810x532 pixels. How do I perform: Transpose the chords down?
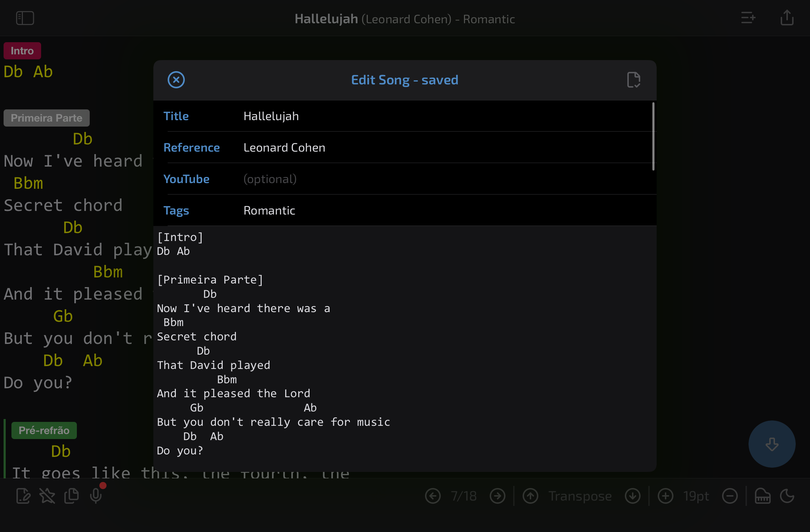click(x=632, y=496)
